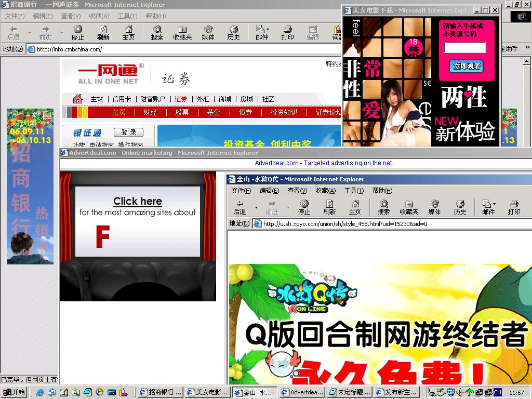This screenshot has width=532, height=399.
Task: Open 帮助(H) menu in 招商银行 window
Action: click(x=156, y=16)
